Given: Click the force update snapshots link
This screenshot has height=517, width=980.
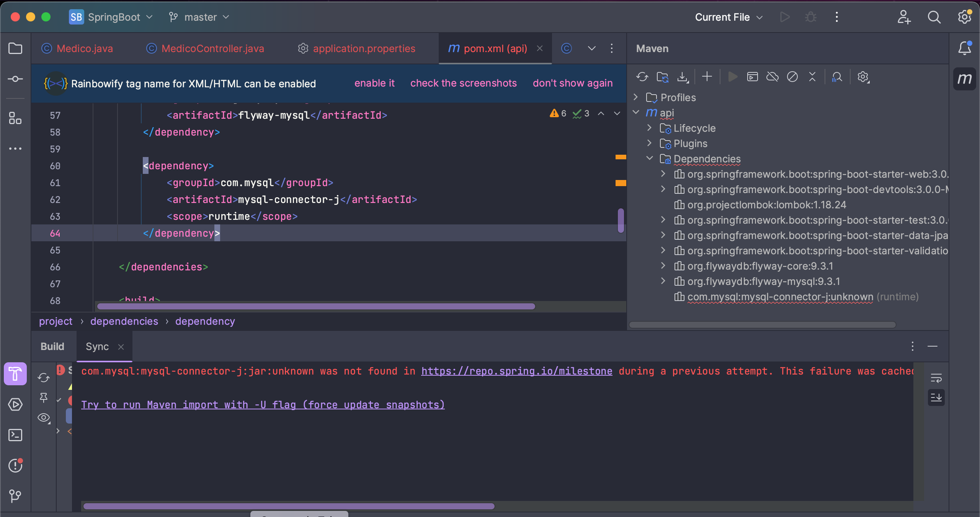Looking at the screenshot, I should [x=263, y=404].
